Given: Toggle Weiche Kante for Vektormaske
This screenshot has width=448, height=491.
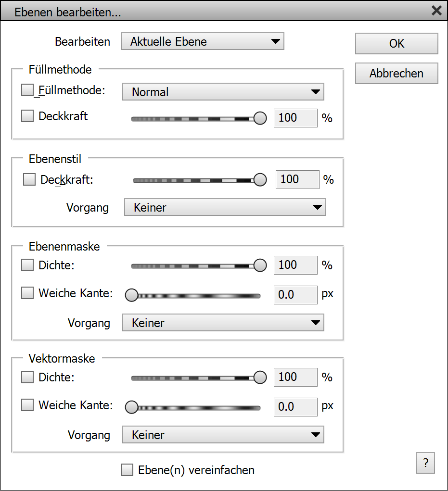Looking at the screenshot, I should pyautogui.click(x=28, y=405).
